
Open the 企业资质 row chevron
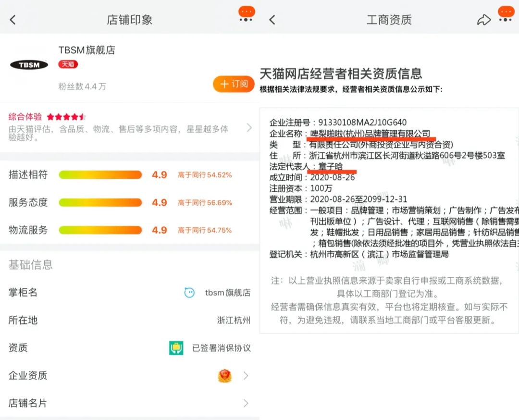click(246, 376)
